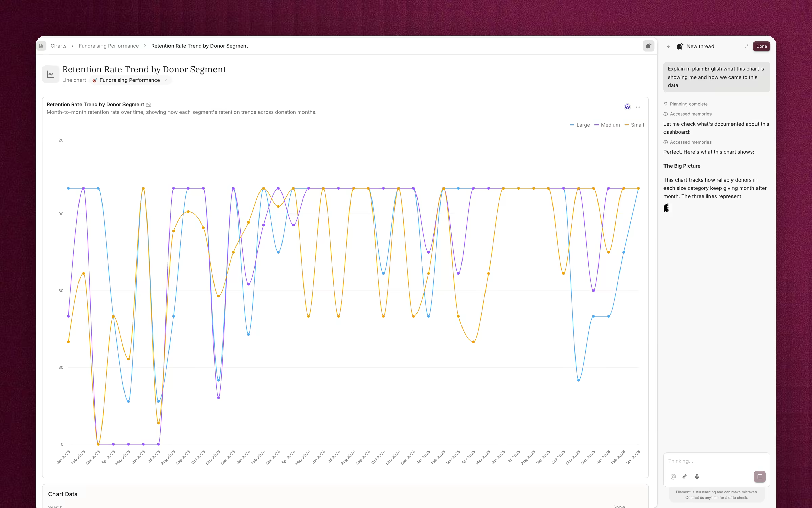Open the chart's three-dot more menu

[638, 107]
